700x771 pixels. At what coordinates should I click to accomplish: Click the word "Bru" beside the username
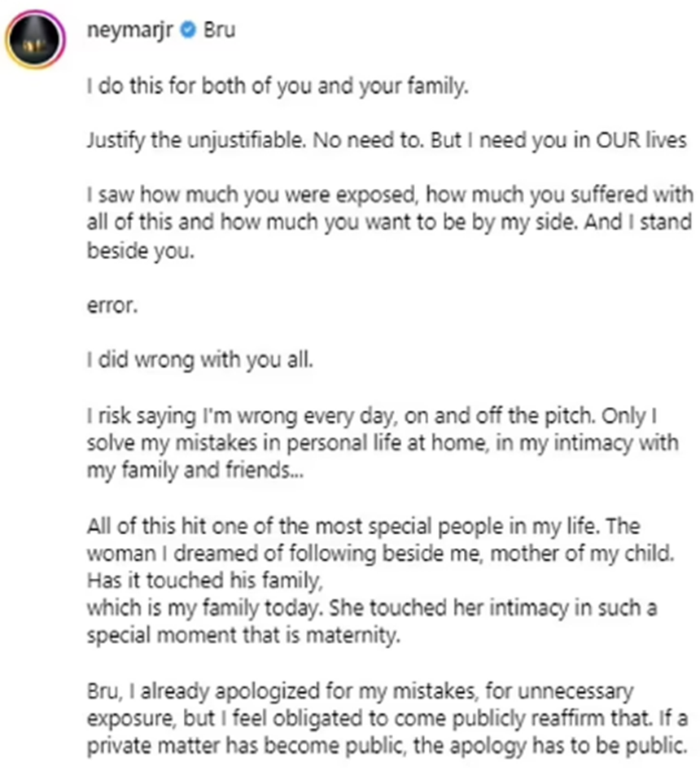click(219, 29)
